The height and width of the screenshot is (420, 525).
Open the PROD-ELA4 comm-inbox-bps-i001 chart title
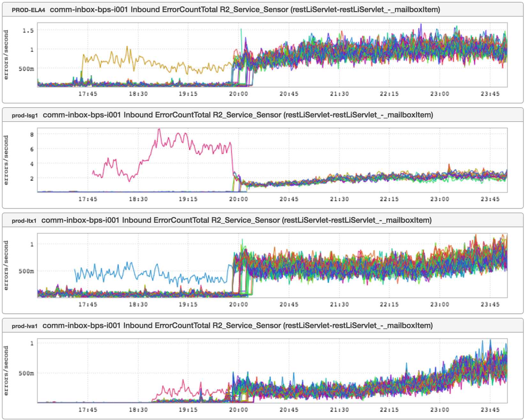245,10
